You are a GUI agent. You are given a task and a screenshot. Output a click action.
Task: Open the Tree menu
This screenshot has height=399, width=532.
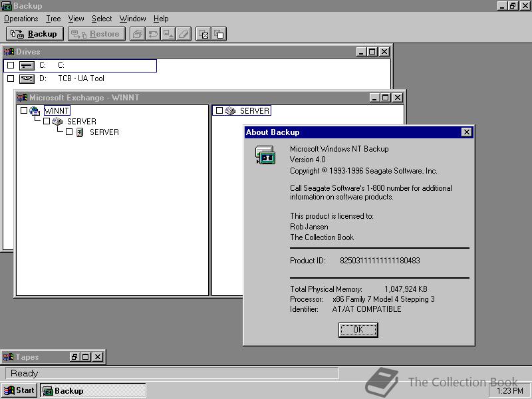53,19
